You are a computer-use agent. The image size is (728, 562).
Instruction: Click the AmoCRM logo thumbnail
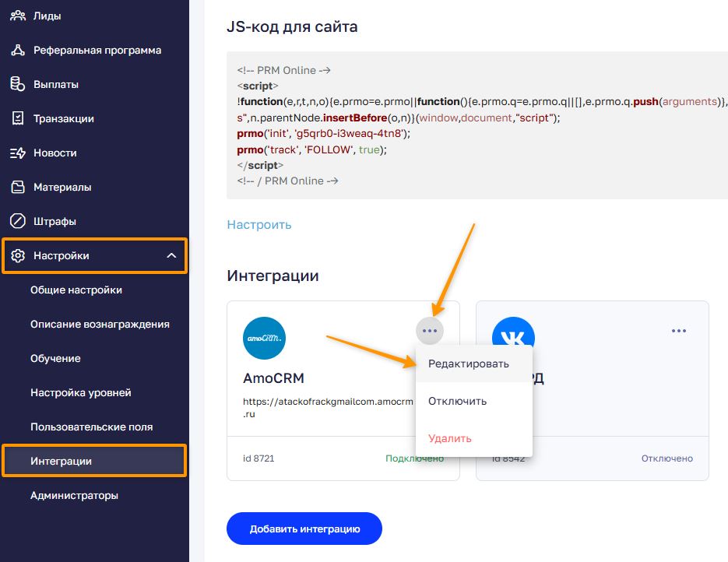pyautogui.click(x=265, y=338)
